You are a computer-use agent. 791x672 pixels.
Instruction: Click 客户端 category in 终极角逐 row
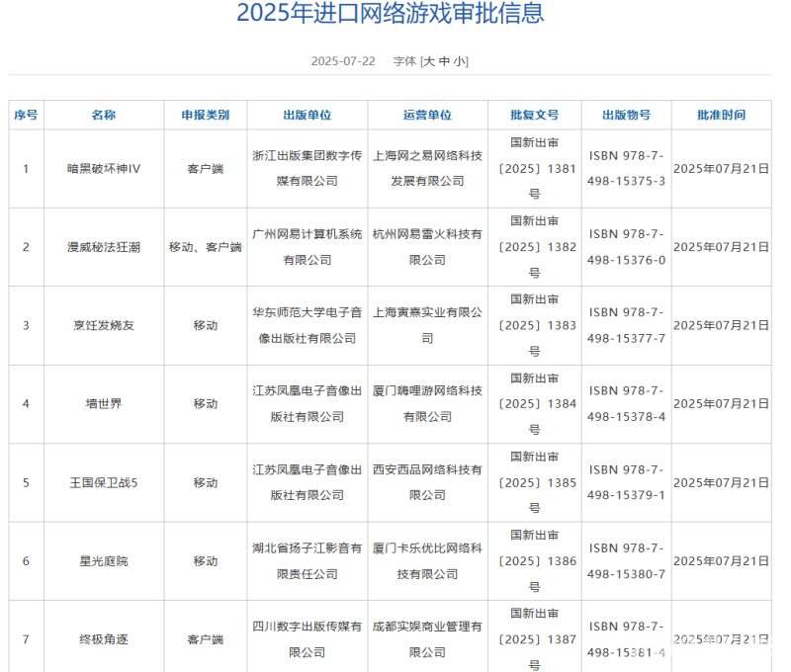(x=206, y=639)
